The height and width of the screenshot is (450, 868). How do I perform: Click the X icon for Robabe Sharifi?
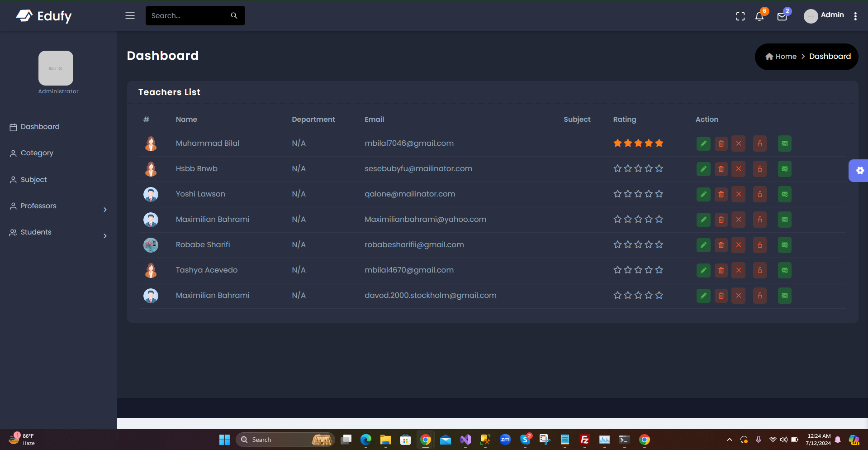[739, 245]
